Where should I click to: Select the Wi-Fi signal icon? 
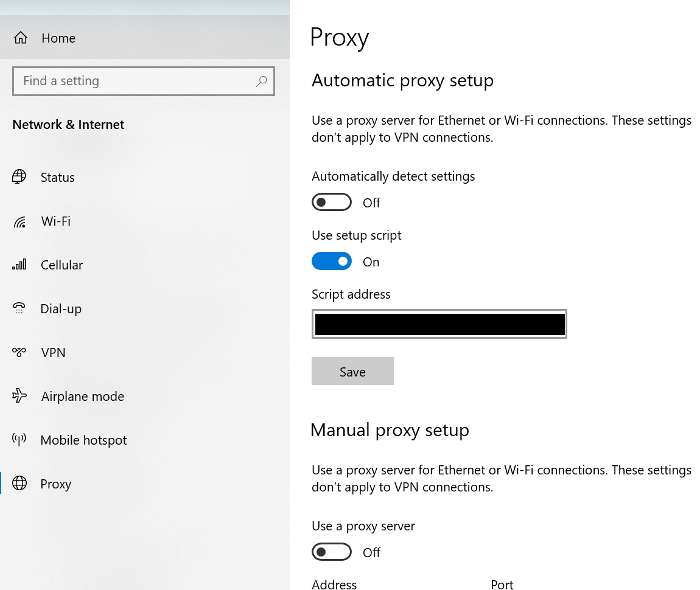(x=19, y=221)
